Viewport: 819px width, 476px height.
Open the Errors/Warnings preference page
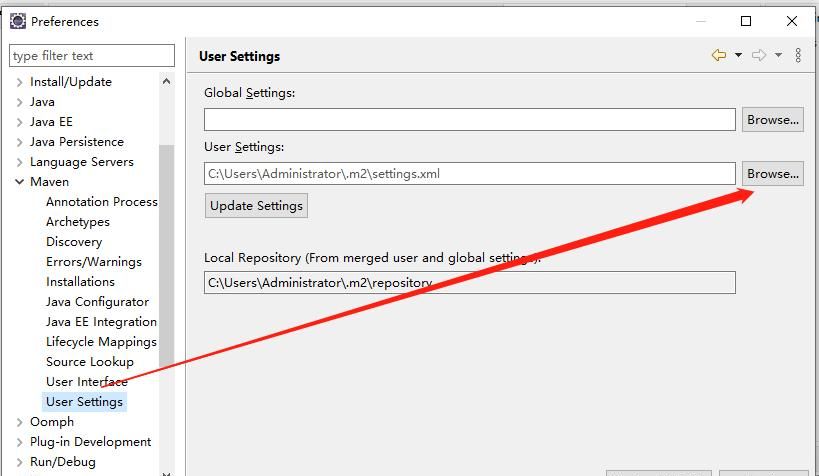(94, 262)
